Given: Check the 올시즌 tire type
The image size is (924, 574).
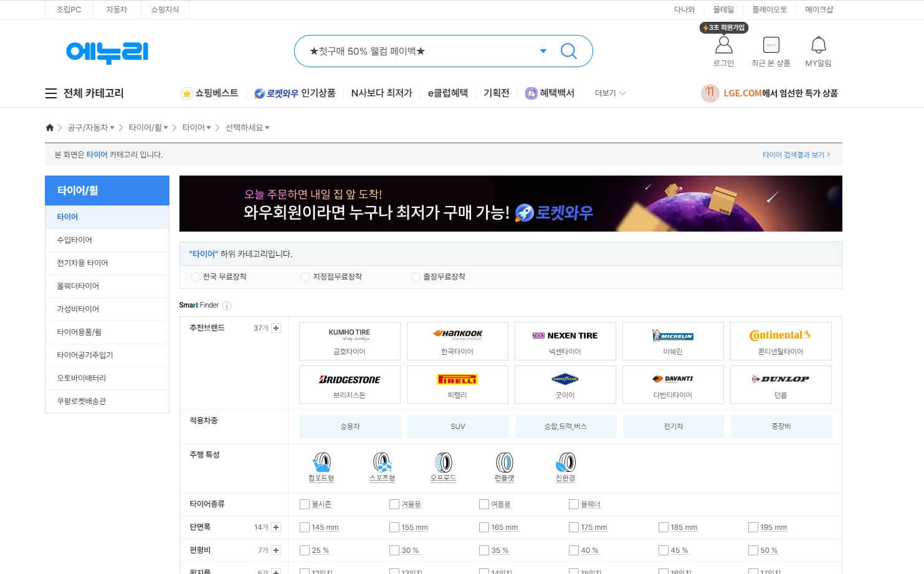Looking at the screenshot, I should [305, 504].
